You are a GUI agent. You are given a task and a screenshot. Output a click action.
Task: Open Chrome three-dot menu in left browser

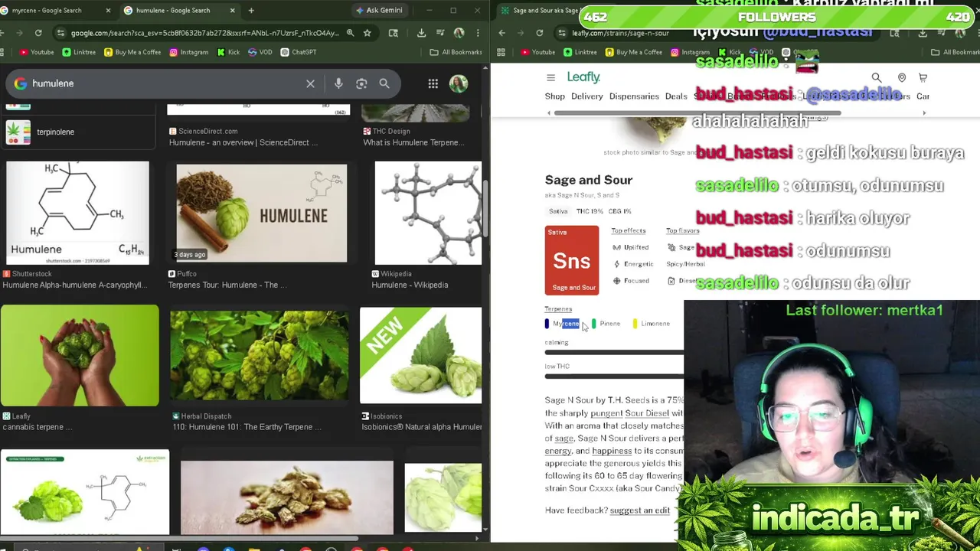(x=478, y=33)
